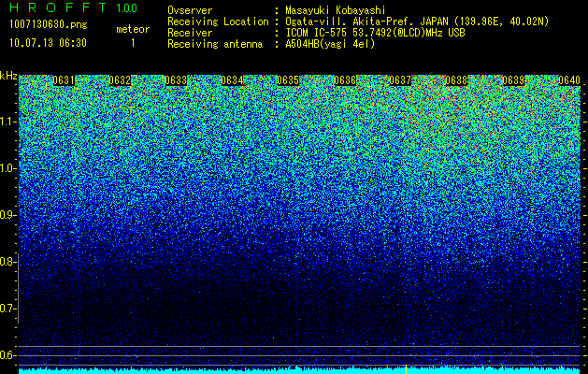Click the date 10.07.13 06:30
588x374 pixels.
click(48, 43)
